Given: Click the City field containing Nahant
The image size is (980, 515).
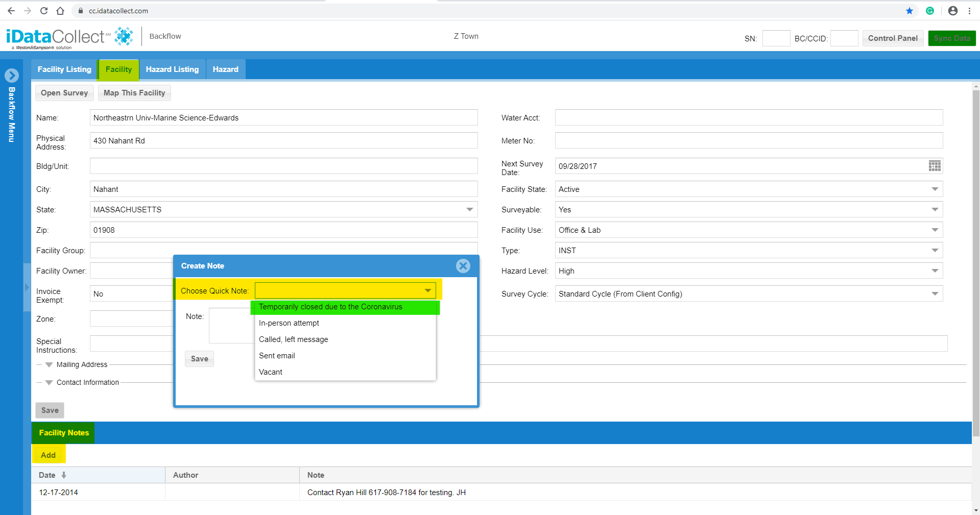Looking at the screenshot, I should [283, 189].
